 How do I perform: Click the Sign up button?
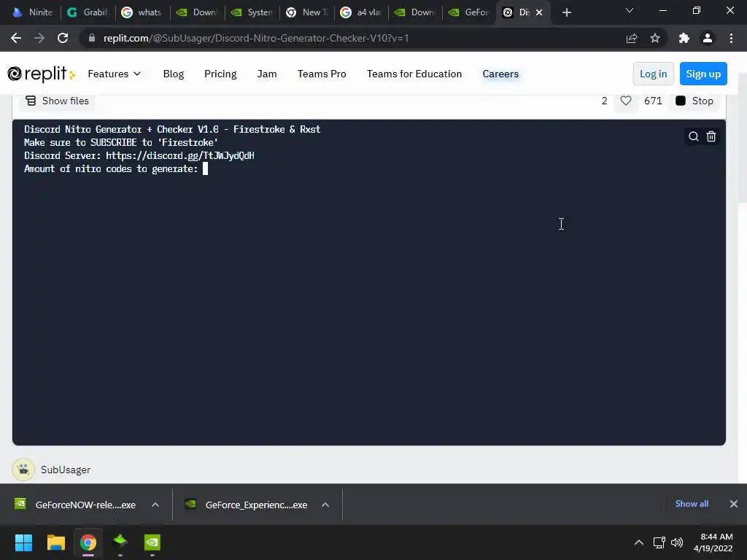click(x=703, y=74)
